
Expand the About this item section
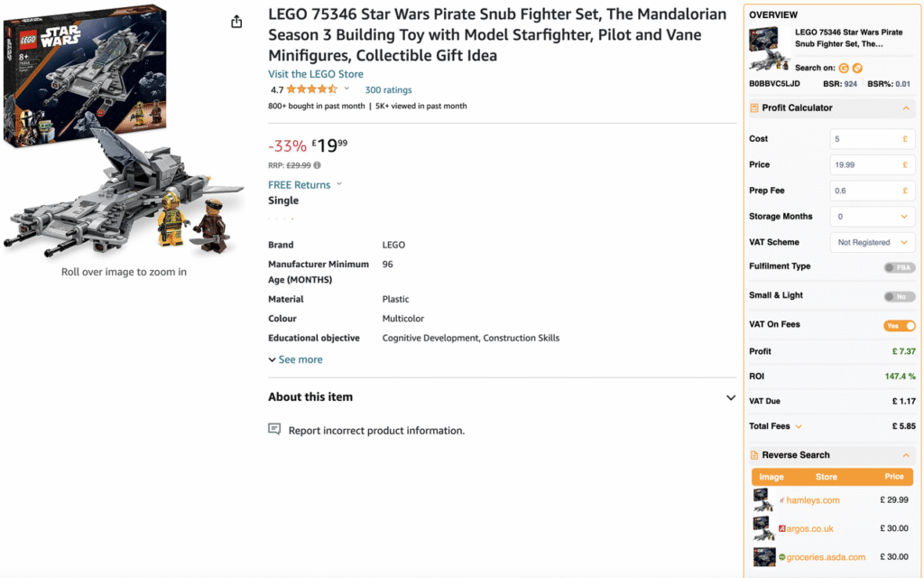click(731, 397)
